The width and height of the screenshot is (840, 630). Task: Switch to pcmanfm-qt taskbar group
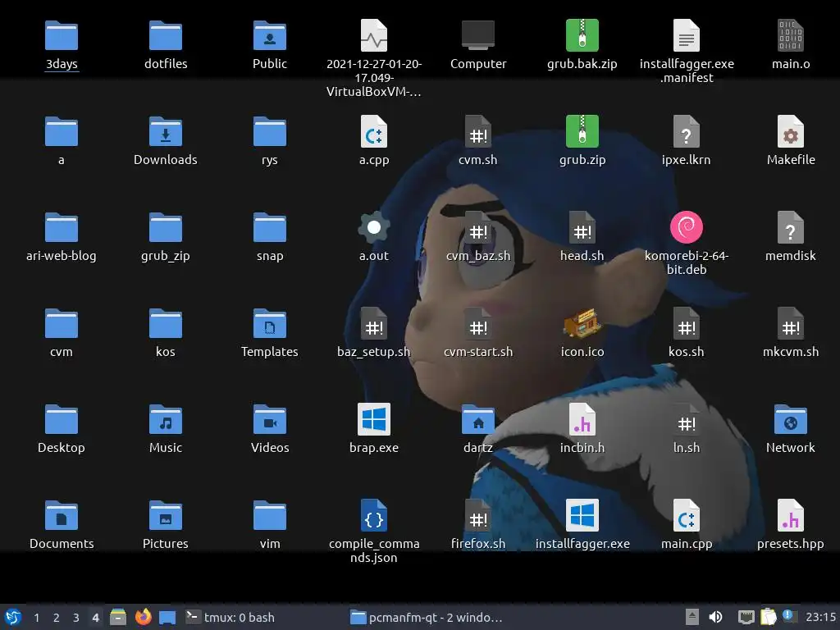[427, 617]
